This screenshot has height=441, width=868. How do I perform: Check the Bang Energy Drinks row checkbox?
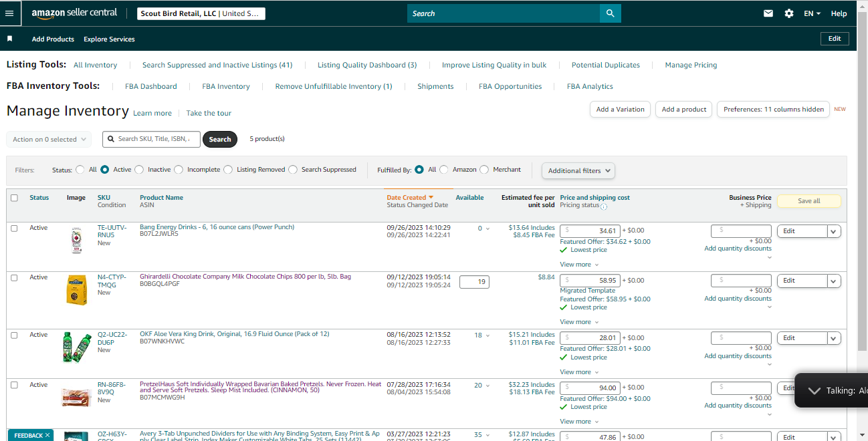coord(14,228)
